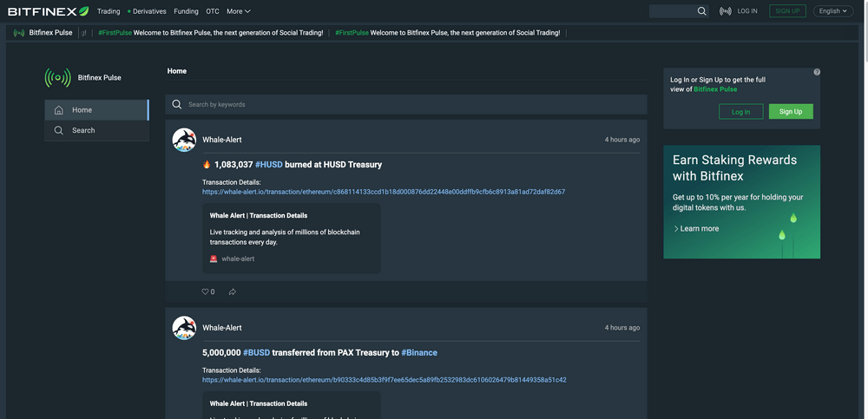Screen dimensions: 868x419
Task: Click the Bitfinex Pulse ticker icon
Action: point(19,33)
